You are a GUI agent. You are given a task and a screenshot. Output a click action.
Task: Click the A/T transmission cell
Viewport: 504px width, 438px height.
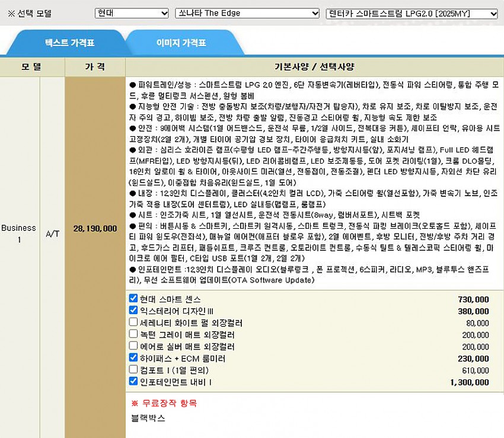(x=53, y=234)
